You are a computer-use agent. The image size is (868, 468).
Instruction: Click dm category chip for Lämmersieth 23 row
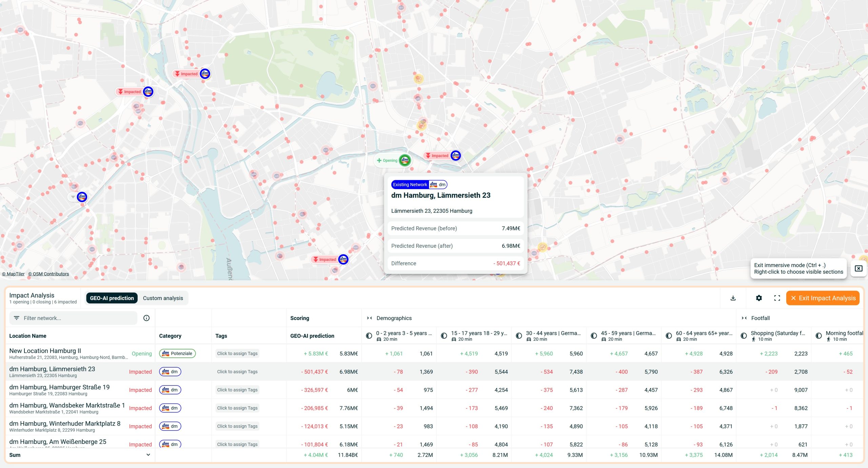click(170, 372)
